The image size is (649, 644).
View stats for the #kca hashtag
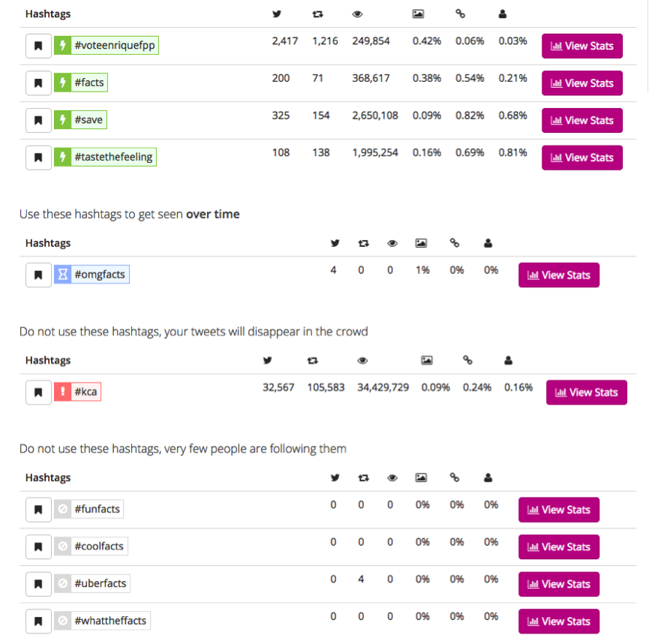pos(587,393)
